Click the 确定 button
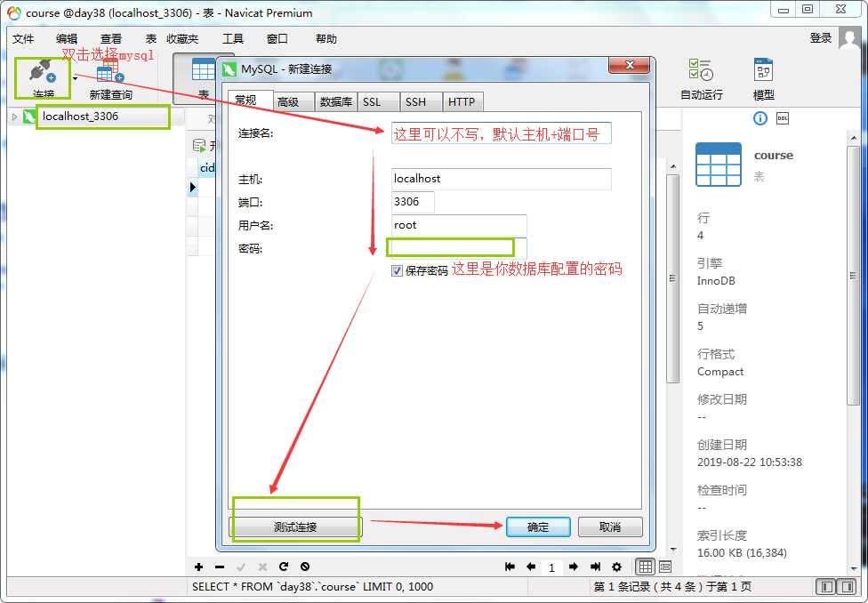This screenshot has height=603, width=868. click(x=538, y=527)
